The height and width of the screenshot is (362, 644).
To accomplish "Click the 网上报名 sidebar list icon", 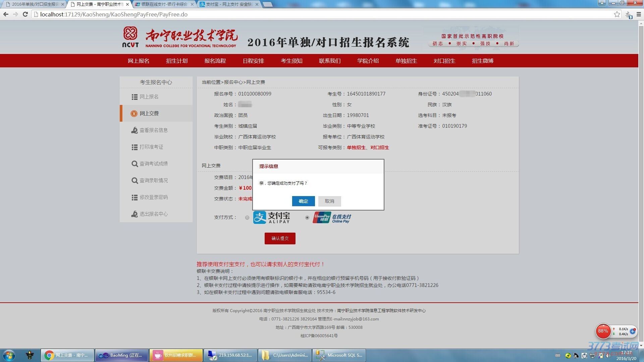I will 135,97.
